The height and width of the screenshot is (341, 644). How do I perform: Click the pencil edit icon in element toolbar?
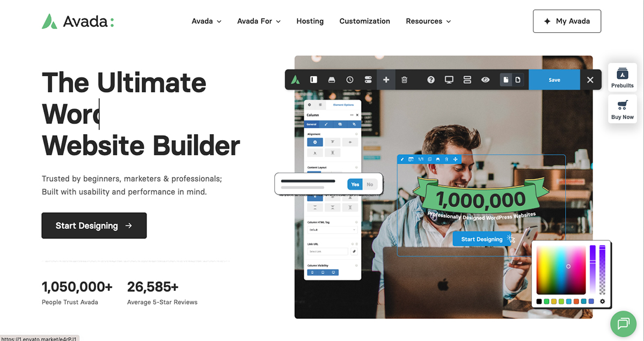point(402,159)
